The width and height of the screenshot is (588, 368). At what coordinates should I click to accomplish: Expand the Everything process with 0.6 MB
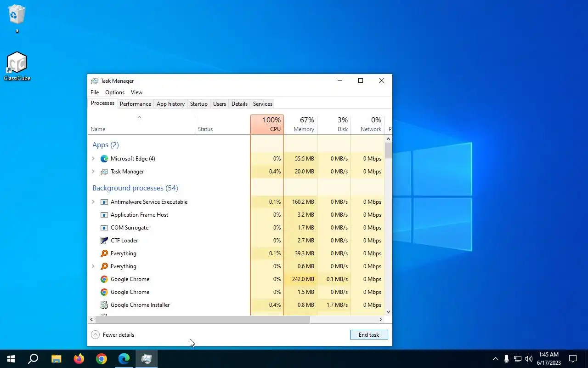[x=93, y=266]
